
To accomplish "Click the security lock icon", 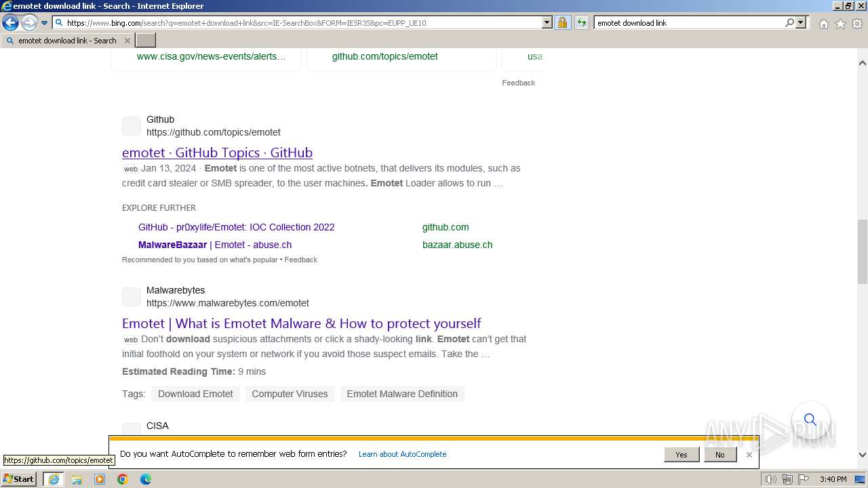I will (x=562, y=23).
